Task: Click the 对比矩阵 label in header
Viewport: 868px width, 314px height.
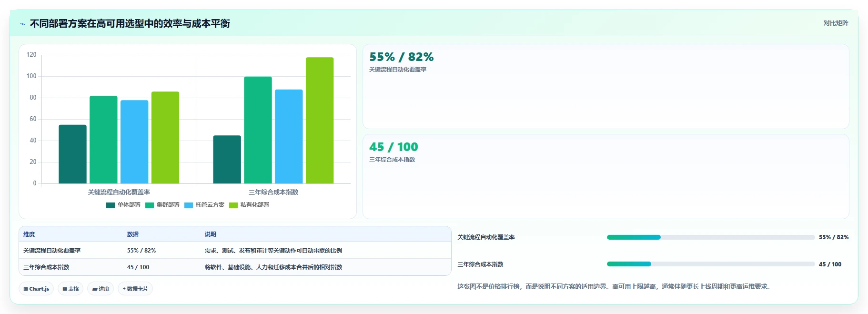Action: pyautogui.click(x=836, y=23)
